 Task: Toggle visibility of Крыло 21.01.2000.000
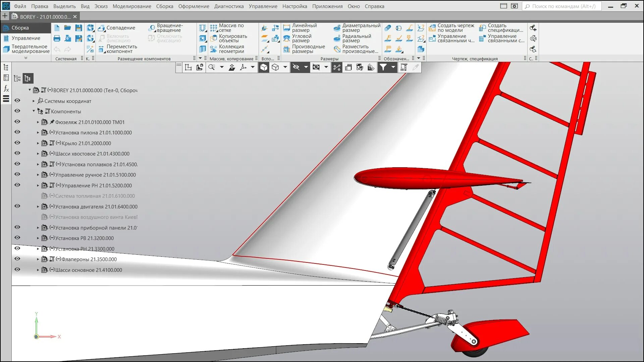(x=17, y=143)
